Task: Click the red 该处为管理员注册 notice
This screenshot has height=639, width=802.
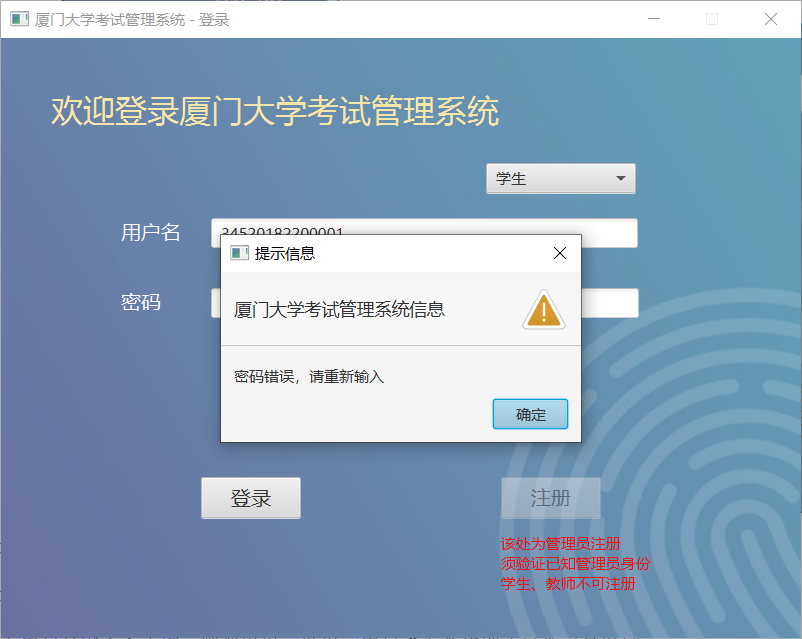Action: point(561,543)
